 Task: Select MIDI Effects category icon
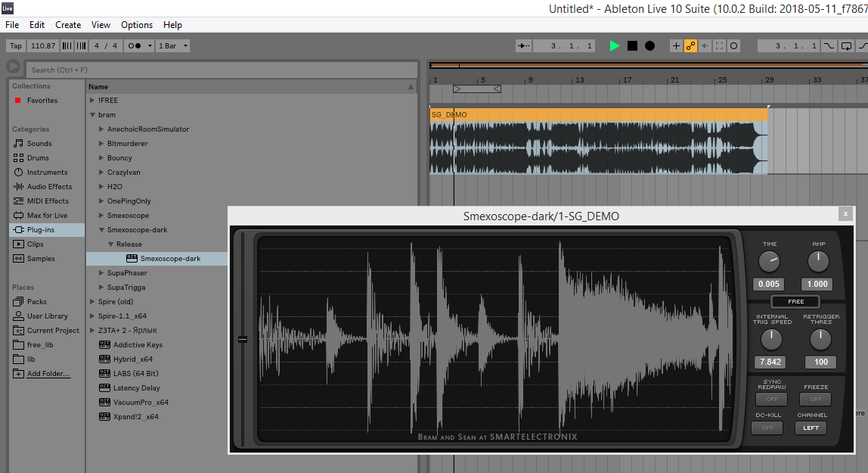[18, 201]
